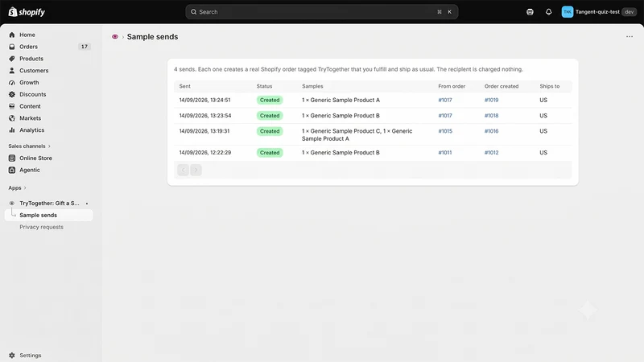Click the TryTogether app eye icon in sidebar
The width and height of the screenshot is (644, 362).
(12, 204)
